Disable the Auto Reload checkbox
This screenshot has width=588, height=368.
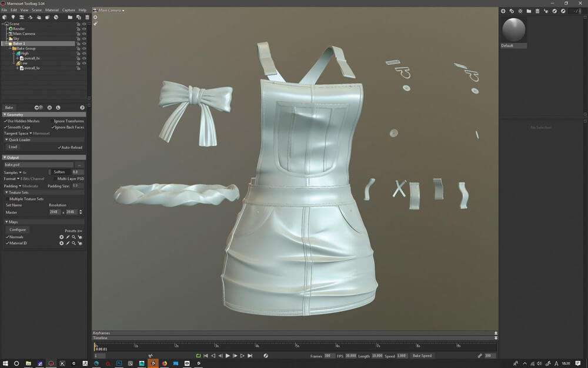(x=59, y=148)
